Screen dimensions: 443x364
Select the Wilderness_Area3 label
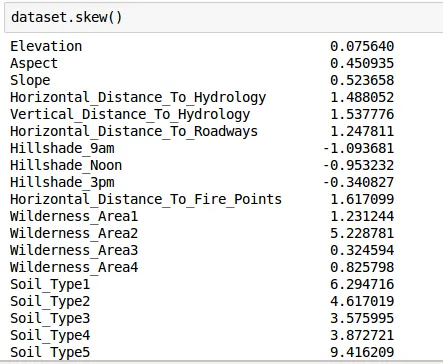click(74, 250)
